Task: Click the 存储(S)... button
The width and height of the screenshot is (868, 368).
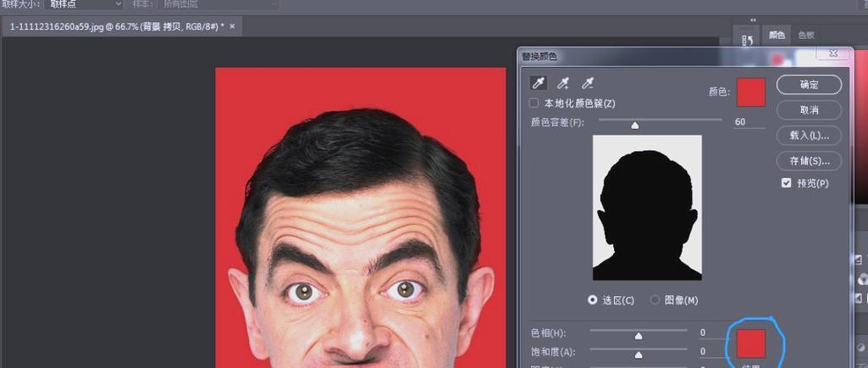Action: coord(809,161)
